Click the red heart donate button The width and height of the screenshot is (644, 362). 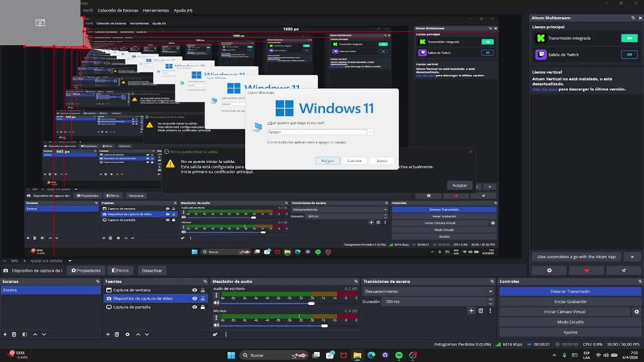[586, 270]
